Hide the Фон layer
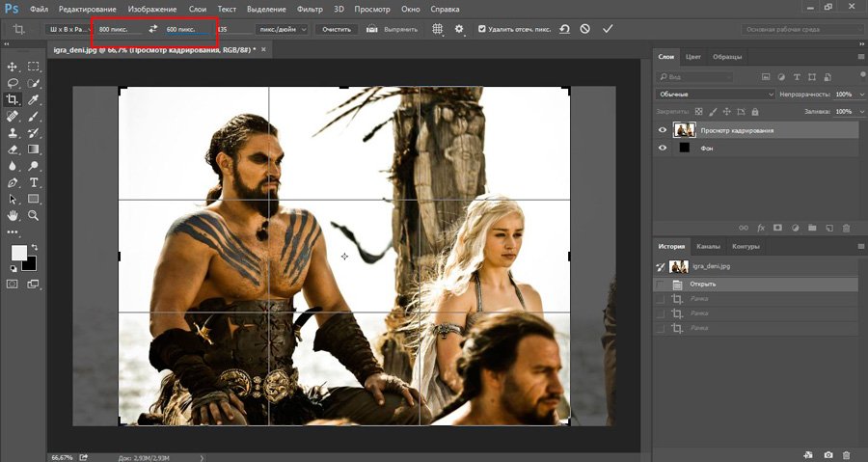This screenshot has width=868, height=462. (662, 149)
